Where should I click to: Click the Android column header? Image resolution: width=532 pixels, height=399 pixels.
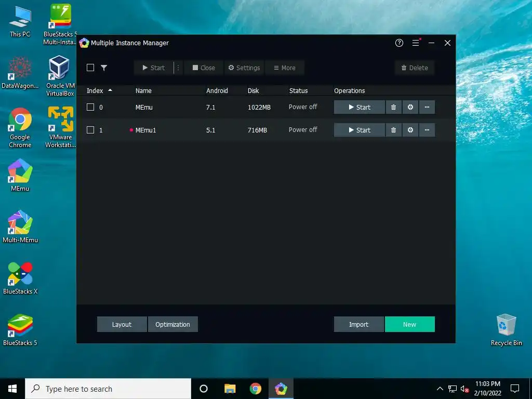[x=217, y=90]
